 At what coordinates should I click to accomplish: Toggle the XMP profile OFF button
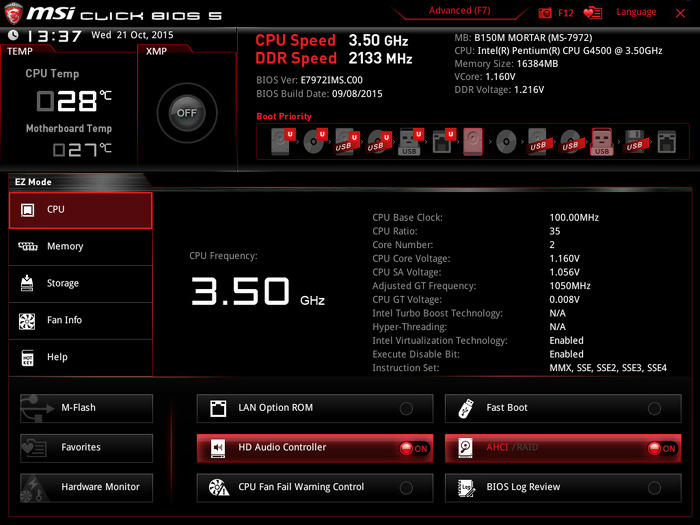click(187, 113)
